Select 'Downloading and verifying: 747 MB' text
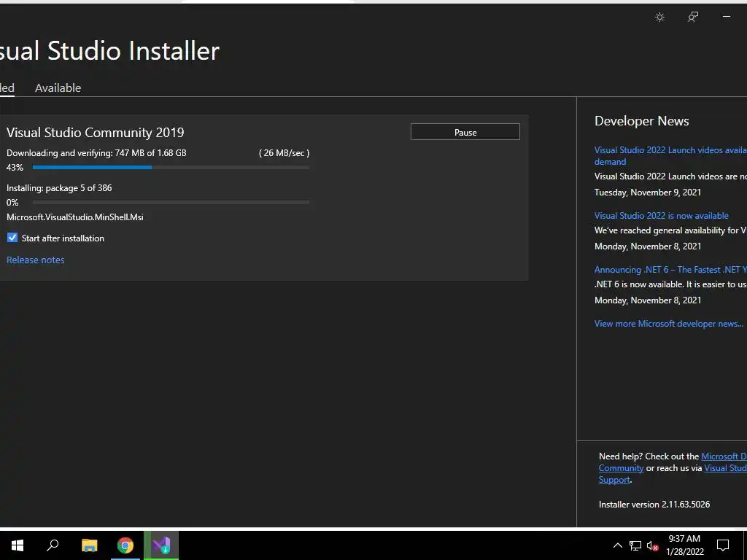 pyautogui.click(x=75, y=153)
